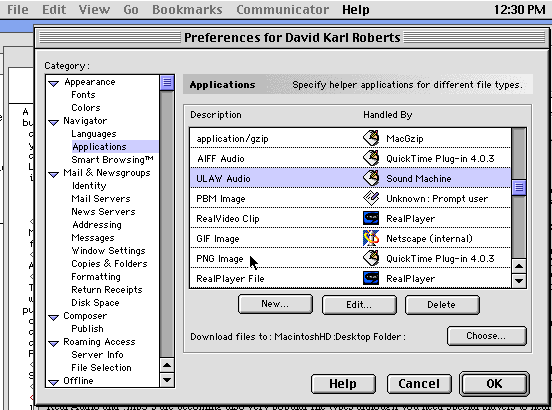Viewport: 552px width, 410px height.
Task: Select the Formatting category
Action: [x=96, y=277]
